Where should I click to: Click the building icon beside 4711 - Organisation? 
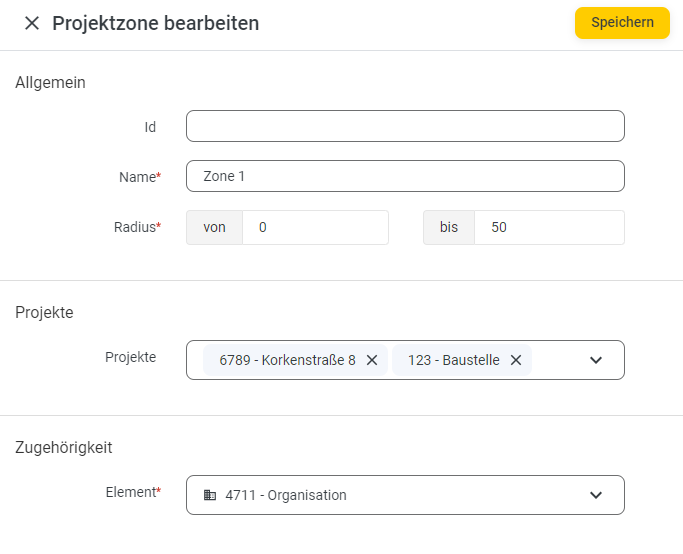coord(210,495)
